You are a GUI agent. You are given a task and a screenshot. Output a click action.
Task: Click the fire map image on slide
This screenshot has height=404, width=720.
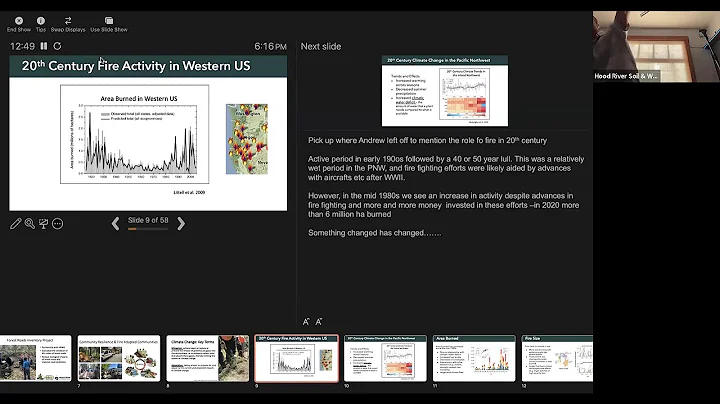[247, 139]
